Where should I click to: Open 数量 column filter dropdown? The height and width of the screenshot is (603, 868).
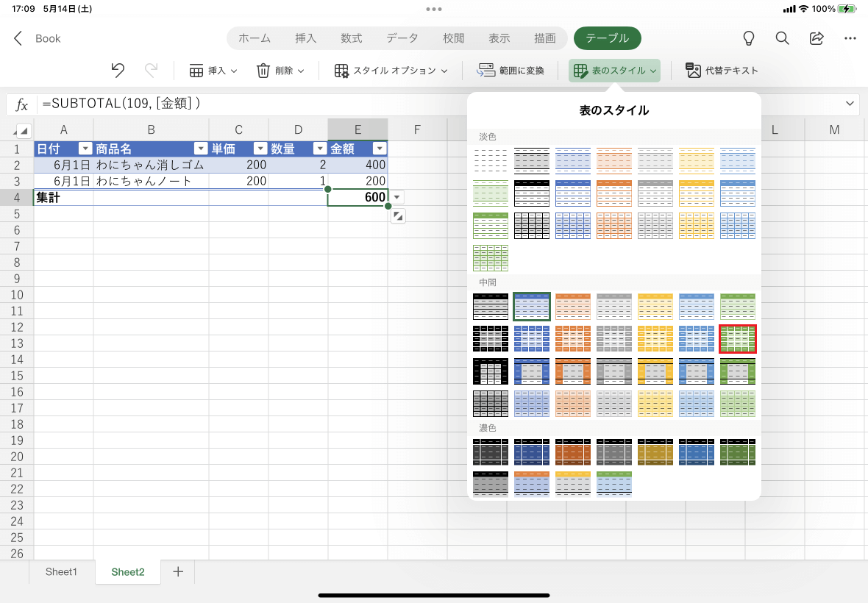319,149
